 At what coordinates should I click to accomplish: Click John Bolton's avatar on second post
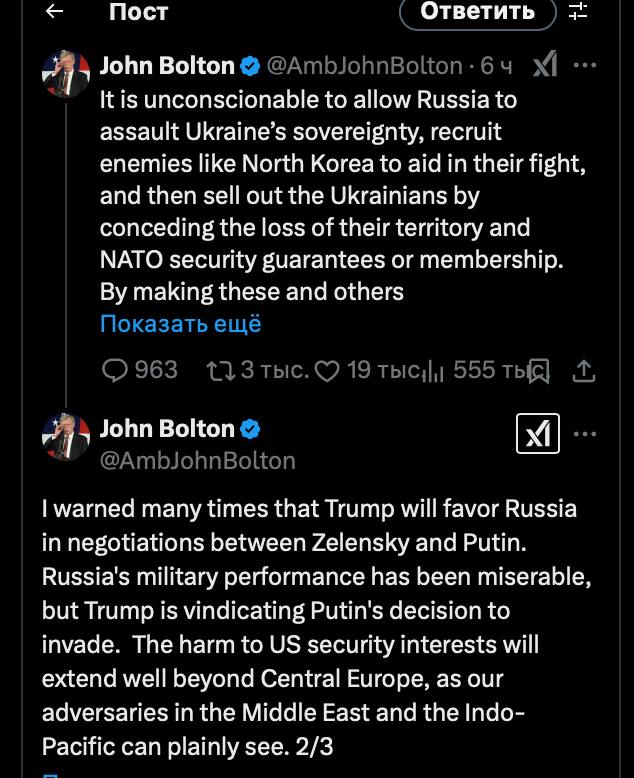(66, 437)
